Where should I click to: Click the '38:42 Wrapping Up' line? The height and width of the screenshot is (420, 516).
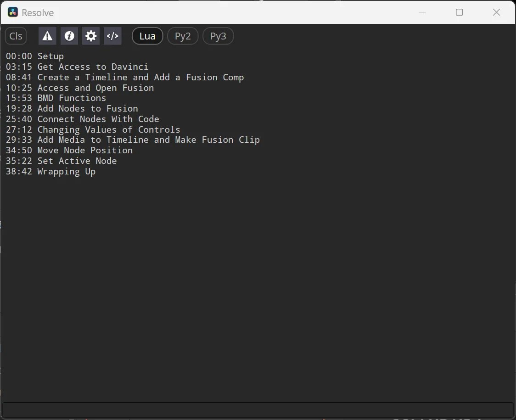coord(50,172)
